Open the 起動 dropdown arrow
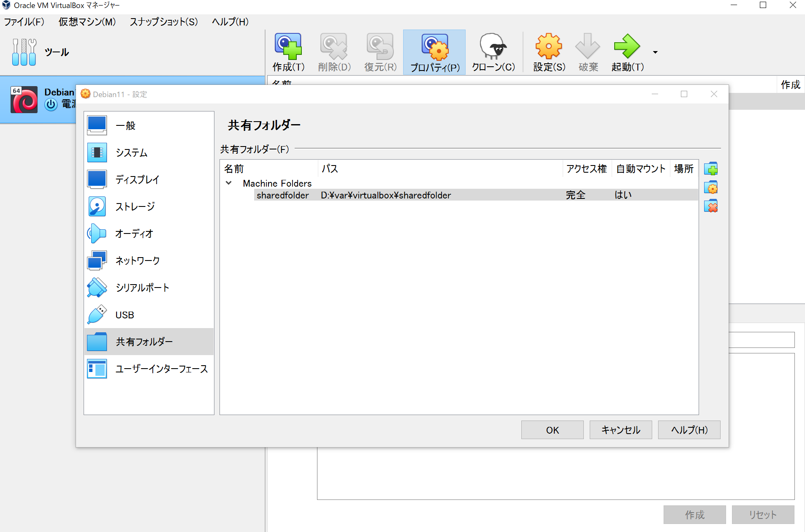805x532 pixels. point(655,52)
